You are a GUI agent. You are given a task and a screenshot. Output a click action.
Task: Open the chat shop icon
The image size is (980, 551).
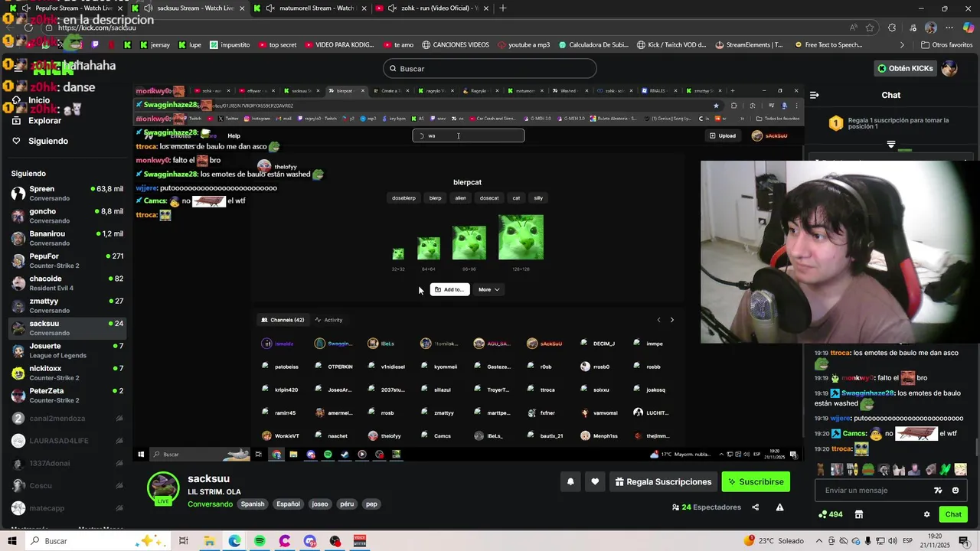click(859, 514)
